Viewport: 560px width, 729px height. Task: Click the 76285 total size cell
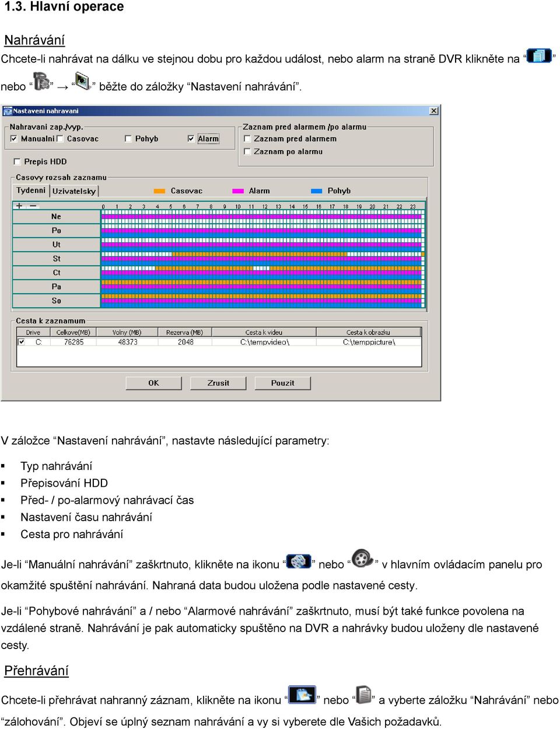pos(73,342)
